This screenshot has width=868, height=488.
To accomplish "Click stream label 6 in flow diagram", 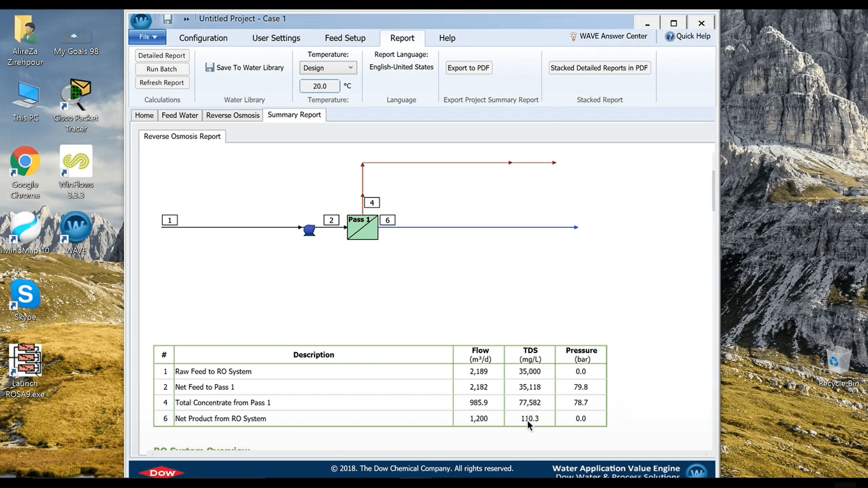I will click(x=387, y=220).
